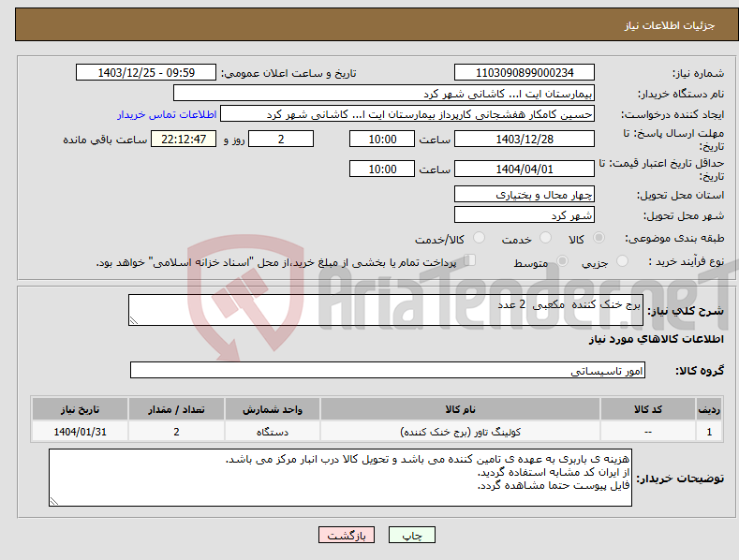
Task: Click the کد کالا cell showing --
Action: pyautogui.click(x=648, y=432)
